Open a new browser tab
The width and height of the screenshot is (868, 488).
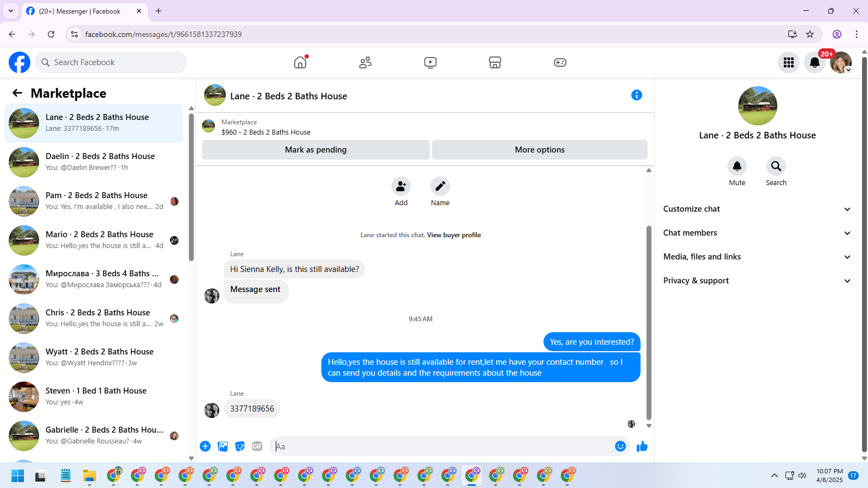pyautogui.click(x=159, y=11)
